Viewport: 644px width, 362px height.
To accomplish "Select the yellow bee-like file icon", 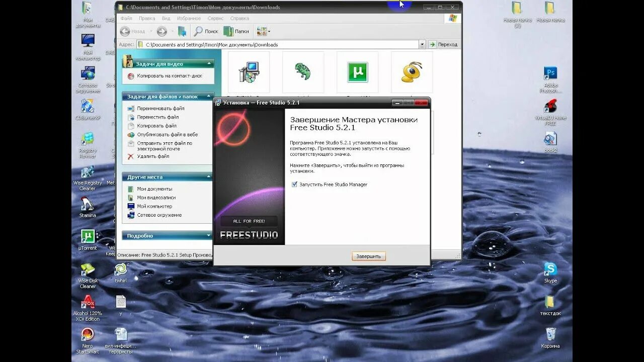I will [x=412, y=72].
